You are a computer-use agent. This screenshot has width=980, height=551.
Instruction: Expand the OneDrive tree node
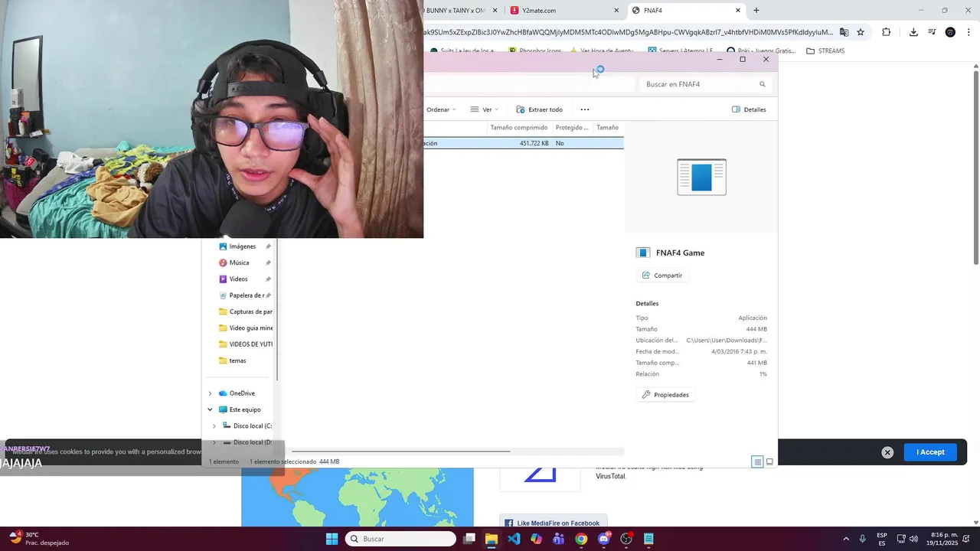pyautogui.click(x=210, y=393)
